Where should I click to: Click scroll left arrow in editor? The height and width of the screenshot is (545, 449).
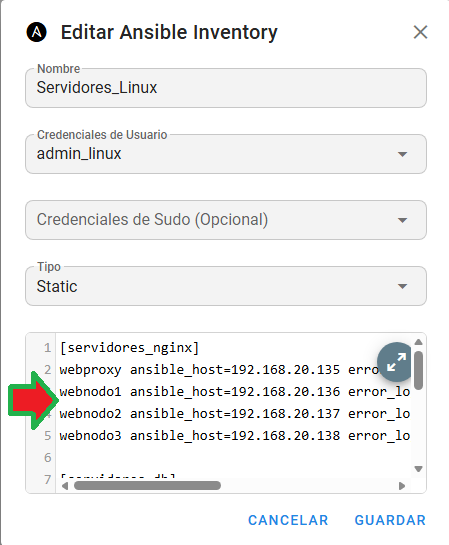point(65,486)
